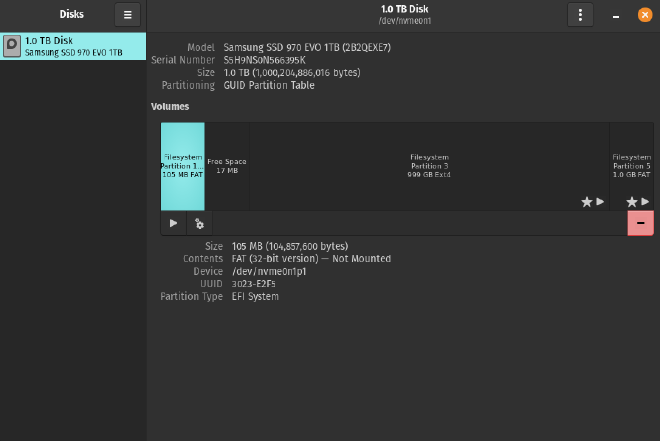
Task: Click the hard drive icon in the sidebar
Action: tap(11, 45)
